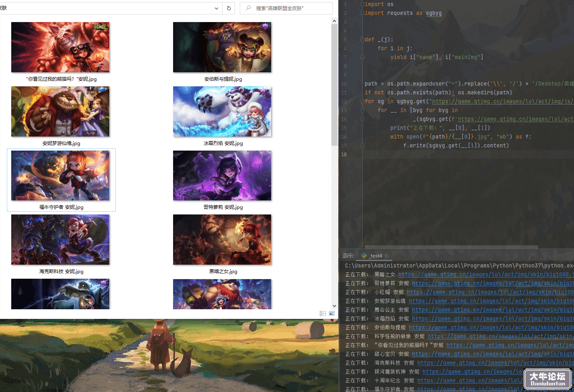The image size is (574, 392).
Task: Click the code line 'import requests as sgbyg'
Action: [403, 13]
